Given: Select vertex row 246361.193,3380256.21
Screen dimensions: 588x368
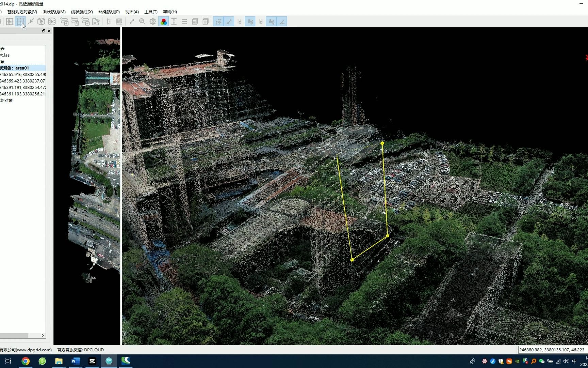Looking at the screenshot, I should (23, 94).
